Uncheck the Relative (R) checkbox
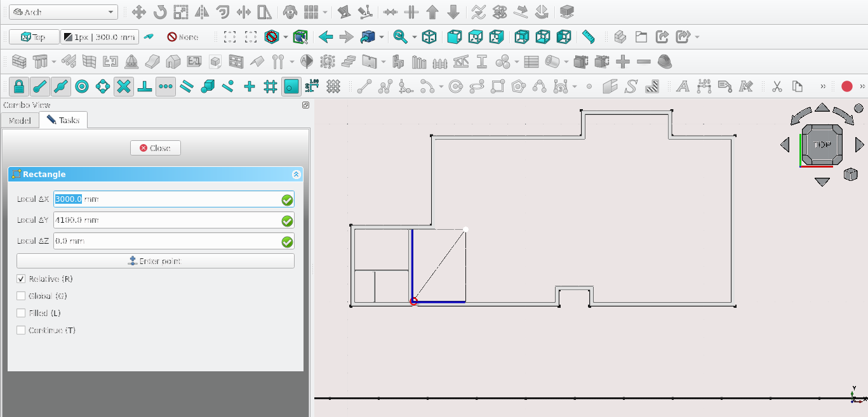This screenshot has height=417, width=868. [21, 279]
